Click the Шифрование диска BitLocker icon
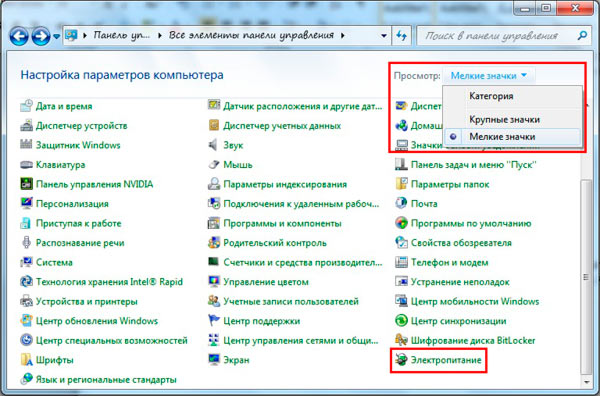Viewport: 600px width, 396px height. point(401,340)
